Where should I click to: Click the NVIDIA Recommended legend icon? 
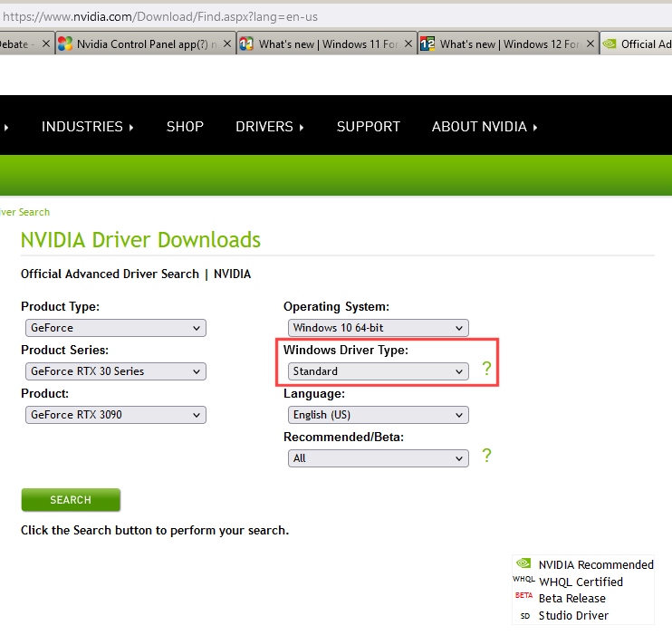pyautogui.click(x=523, y=563)
